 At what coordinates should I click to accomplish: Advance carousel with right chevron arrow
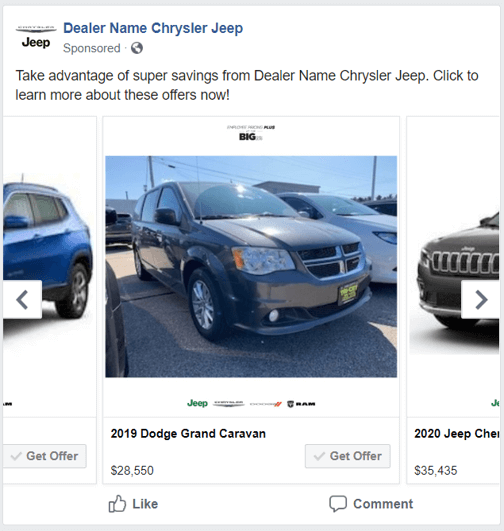click(480, 300)
